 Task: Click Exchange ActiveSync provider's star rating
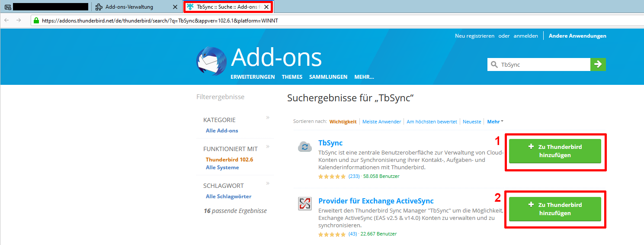coord(332,234)
